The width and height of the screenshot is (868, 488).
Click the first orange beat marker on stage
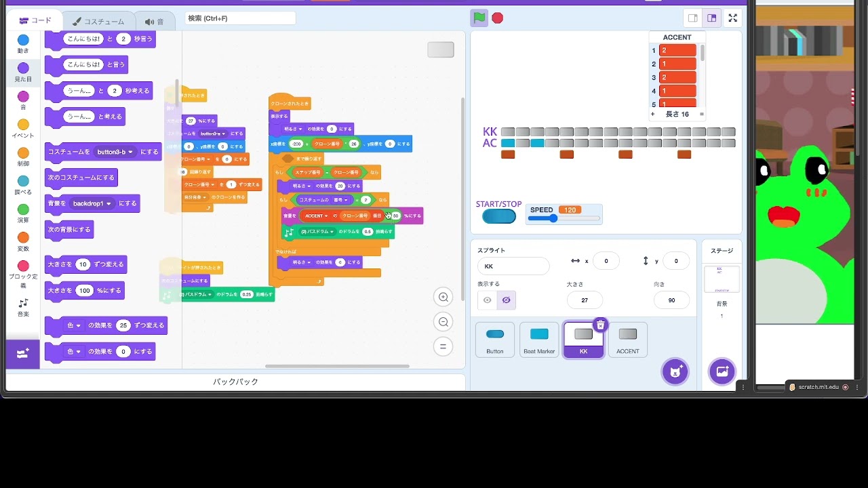coord(508,155)
